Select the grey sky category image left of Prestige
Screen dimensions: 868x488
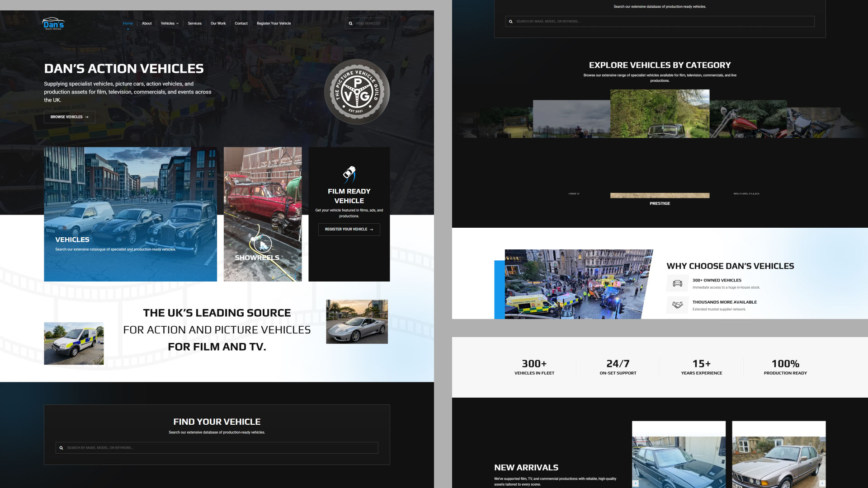click(x=571, y=119)
